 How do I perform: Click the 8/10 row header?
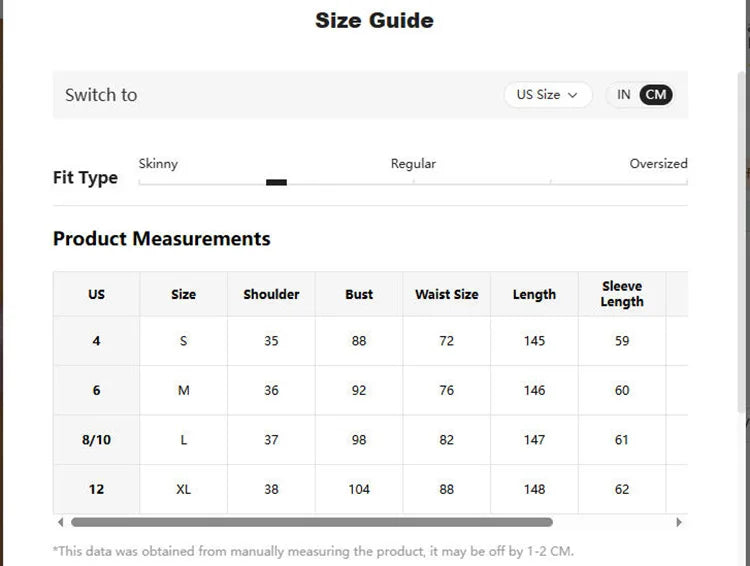tap(96, 440)
